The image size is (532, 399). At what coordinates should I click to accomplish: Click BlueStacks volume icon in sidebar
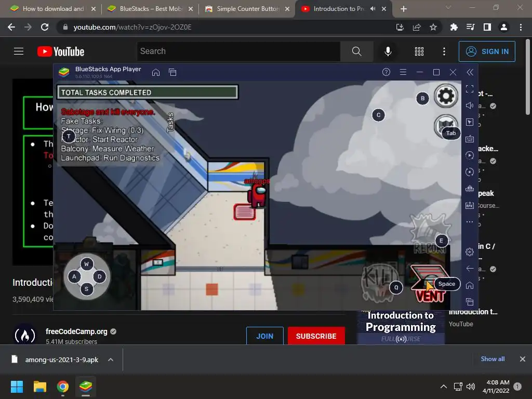(470, 105)
